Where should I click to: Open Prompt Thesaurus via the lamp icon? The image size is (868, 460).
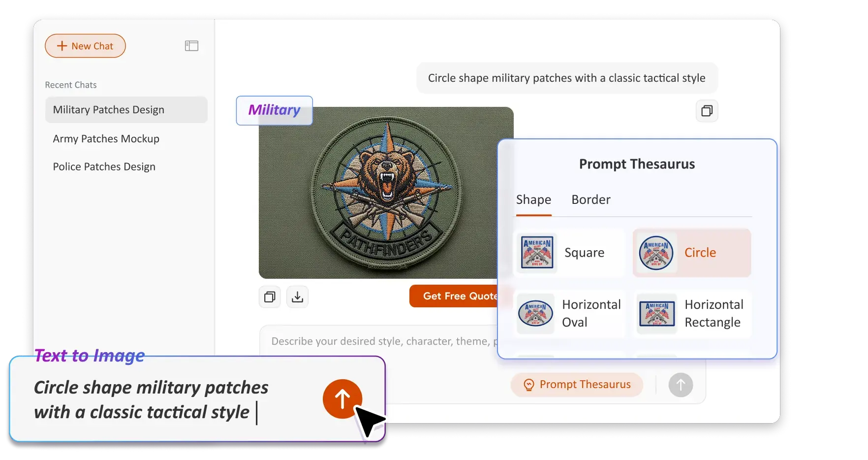pyautogui.click(x=528, y=385)
